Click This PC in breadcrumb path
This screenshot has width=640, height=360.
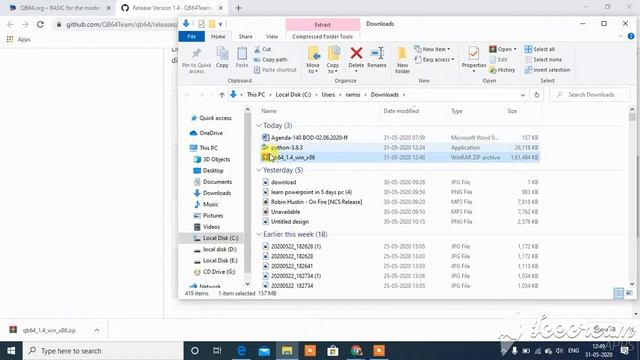[256, 95]
